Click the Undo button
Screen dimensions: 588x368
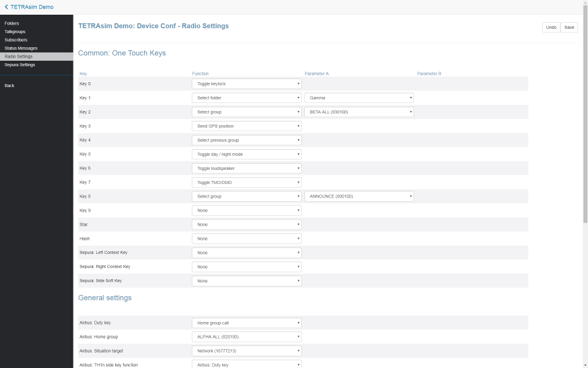[x=551, y=28]
